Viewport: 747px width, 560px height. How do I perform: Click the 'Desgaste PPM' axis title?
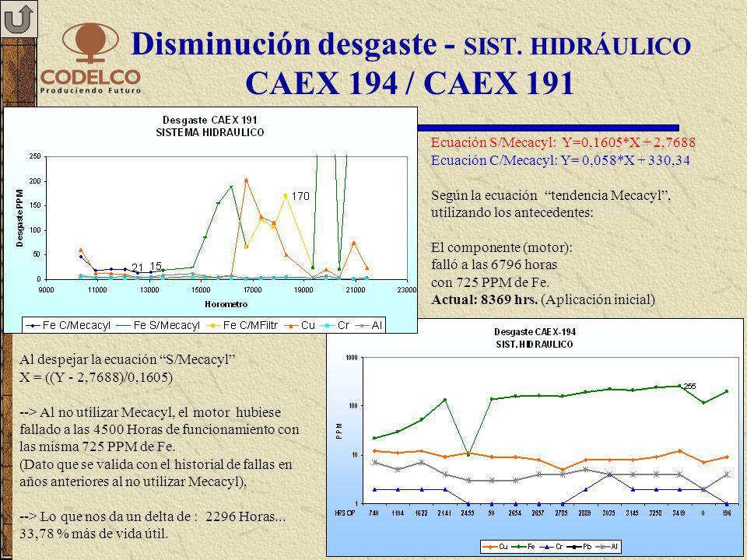click(x=19, y=219)
